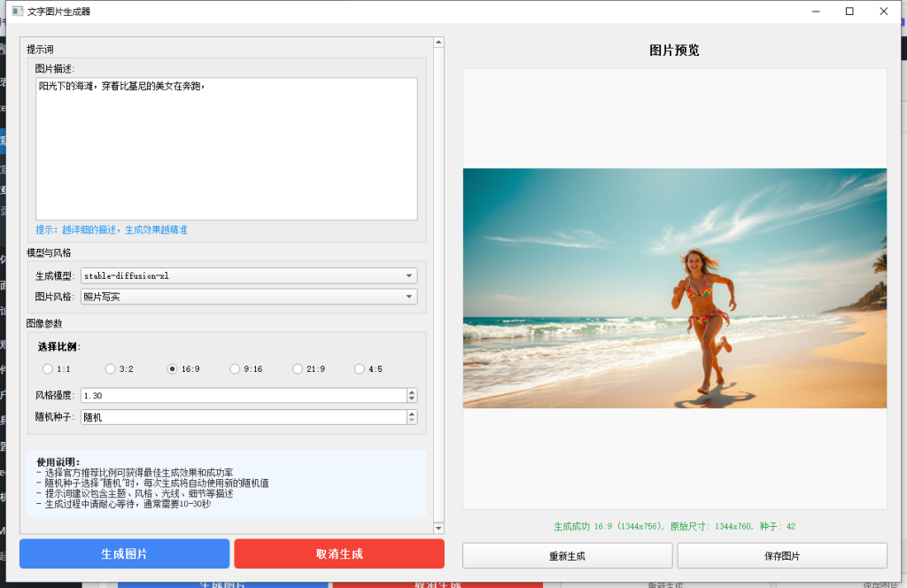907x588 pixels.
Task: Click the settings panel scroll-up arrow
Action: [438, 43]
